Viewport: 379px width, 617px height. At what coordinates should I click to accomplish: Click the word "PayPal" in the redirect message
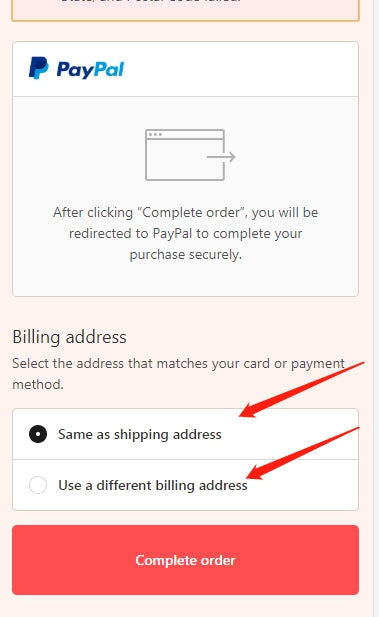pyautogui.click(x=172, y=234)
